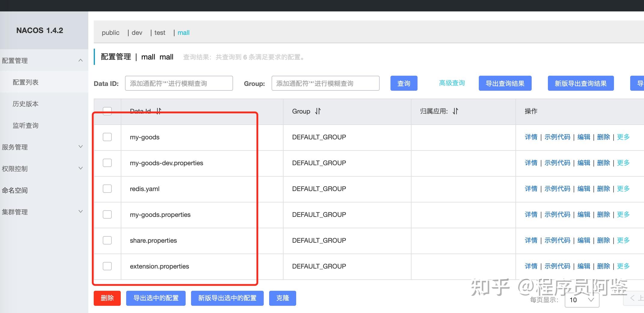This screenshot has height=313, width=644.
Task: Click the 新版导出查询结果 button
Action: pyautogui.click(x=581, y=83)
